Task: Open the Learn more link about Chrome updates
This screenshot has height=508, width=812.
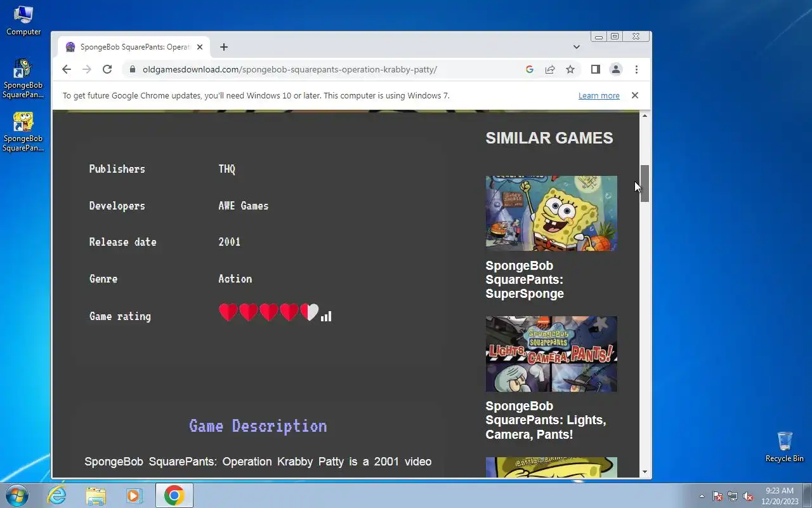Action: 599,95
